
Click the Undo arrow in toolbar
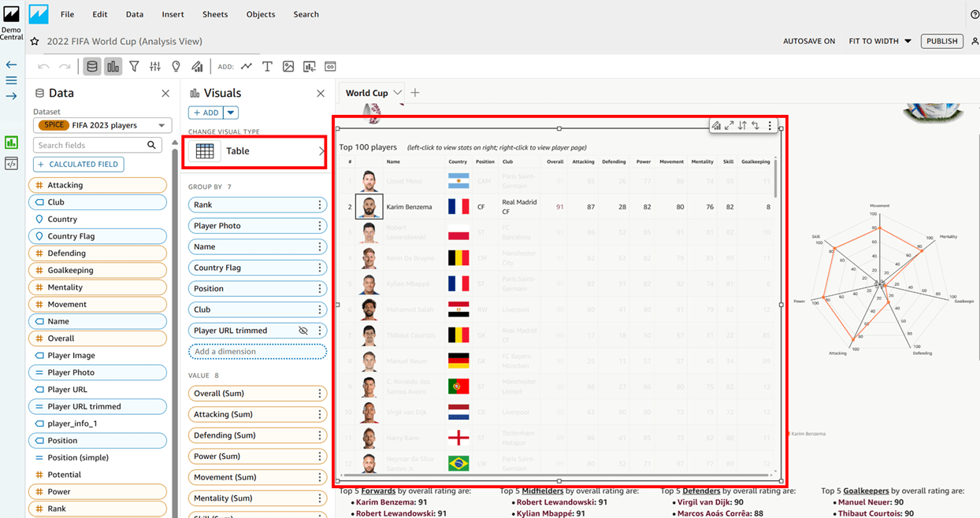[x=44, y=67]
